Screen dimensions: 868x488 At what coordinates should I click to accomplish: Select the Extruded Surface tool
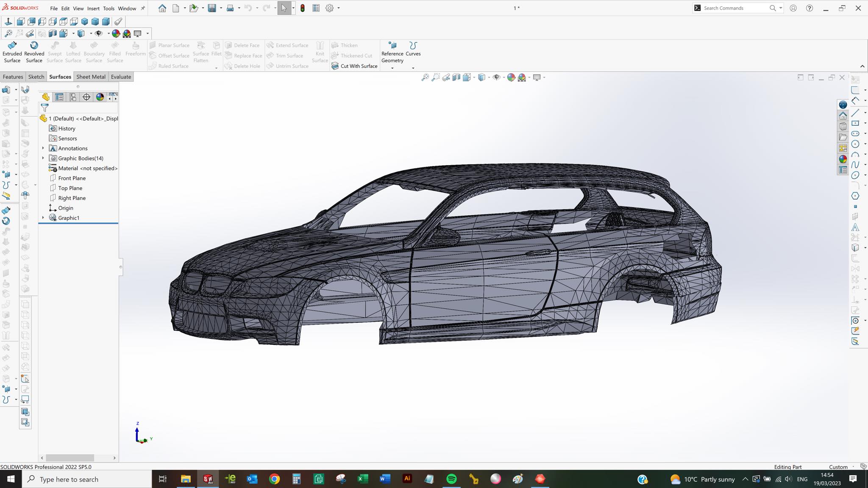point(12,52)
